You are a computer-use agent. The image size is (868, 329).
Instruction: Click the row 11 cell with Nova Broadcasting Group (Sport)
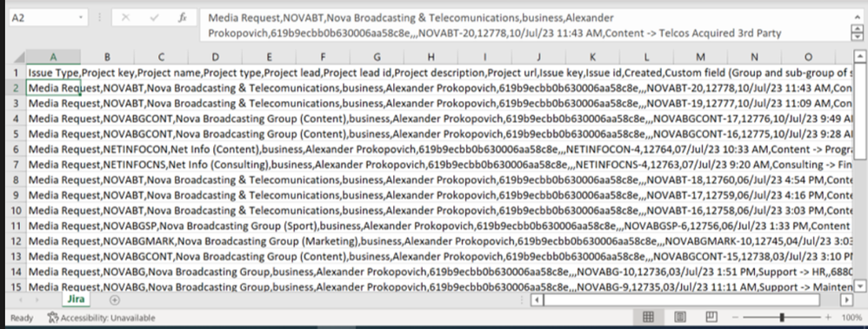click(x=439, y=226)
